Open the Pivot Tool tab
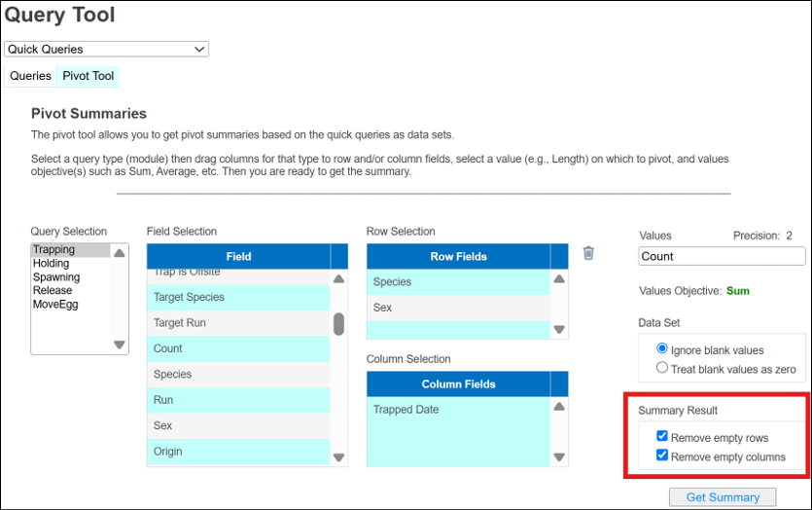 pos(88,76)
